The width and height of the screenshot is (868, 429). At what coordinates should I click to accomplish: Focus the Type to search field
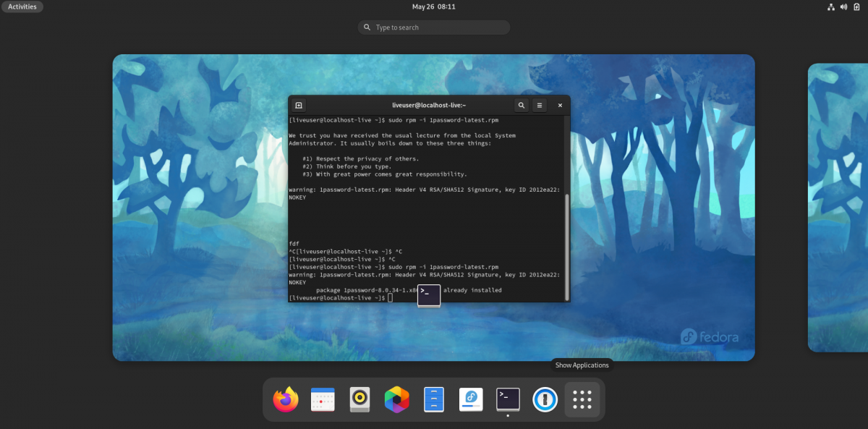tap(434, 27)
